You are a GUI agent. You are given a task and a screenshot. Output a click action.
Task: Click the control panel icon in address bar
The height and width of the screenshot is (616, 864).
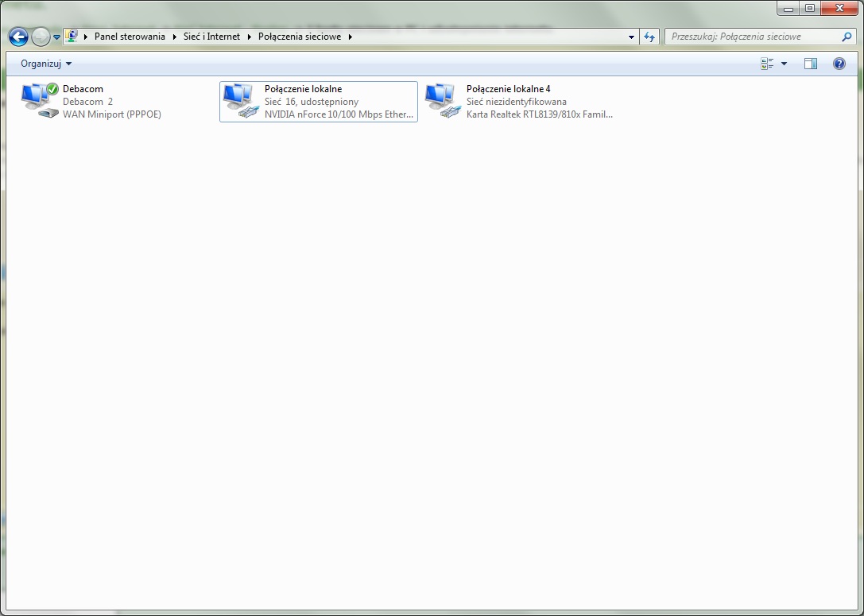tap(72, 37)
